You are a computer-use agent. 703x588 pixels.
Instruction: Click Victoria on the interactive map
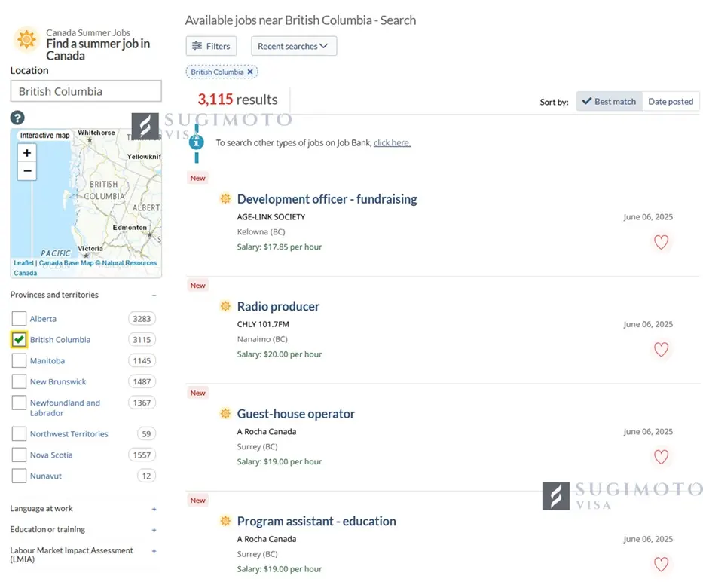90,249
